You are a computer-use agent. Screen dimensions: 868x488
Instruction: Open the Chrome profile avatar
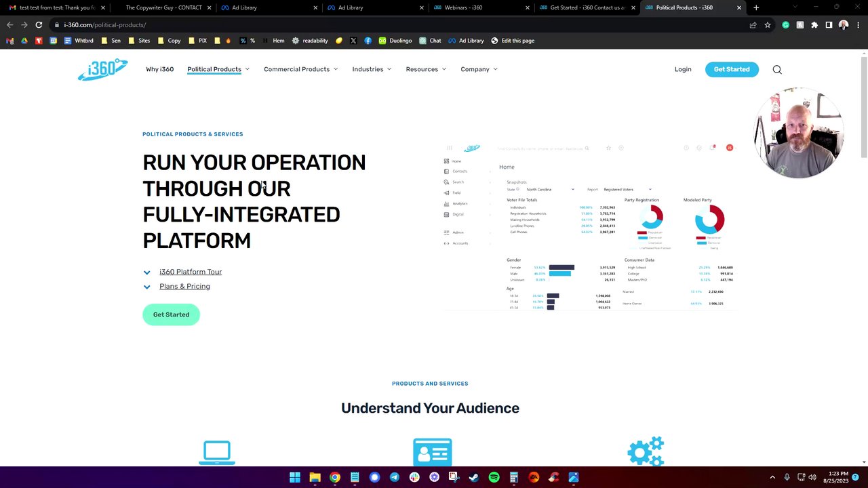pyautogui.click(x=844, y=25)
